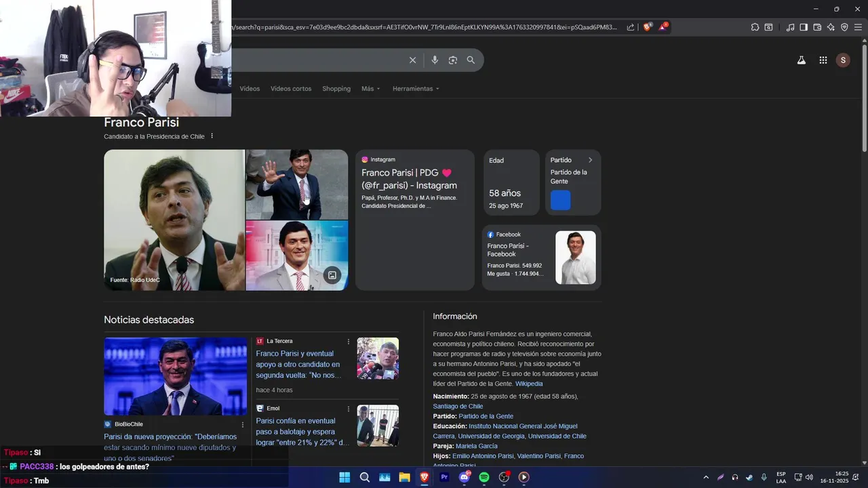Open the Windows Start menu
The image size is (868, 488).
pyautogui.click(x=344, y=477)
